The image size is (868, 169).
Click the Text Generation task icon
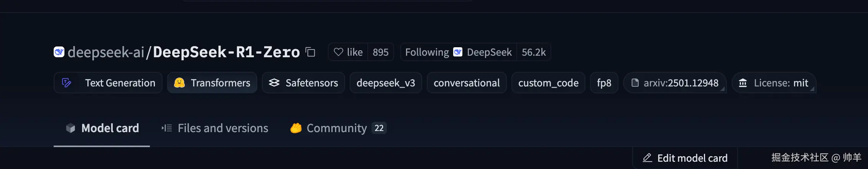click(67, 83)
